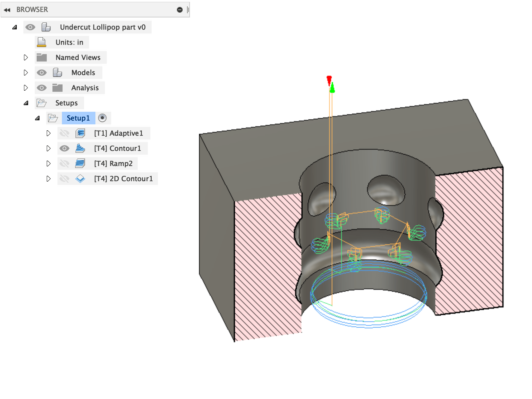Click the Analysis folder icon
This screenshot has height=399, width=532.
pos(58,87)
